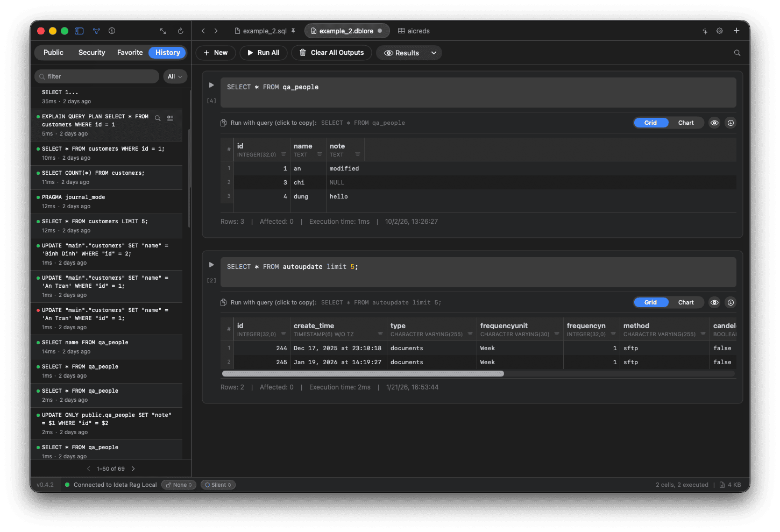Screen dimensions: 780x532
Task: Open the note column filter menu icon
Action: pos(358,154)
